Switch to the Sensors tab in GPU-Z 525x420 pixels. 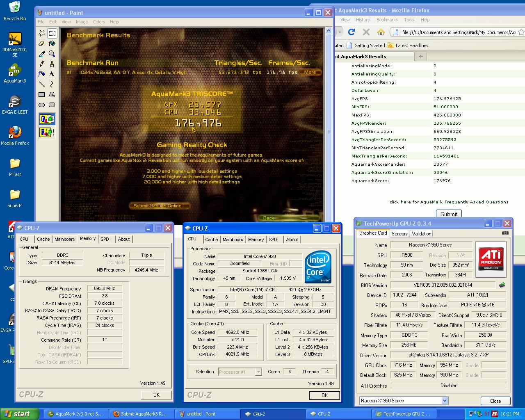[399, 234]
